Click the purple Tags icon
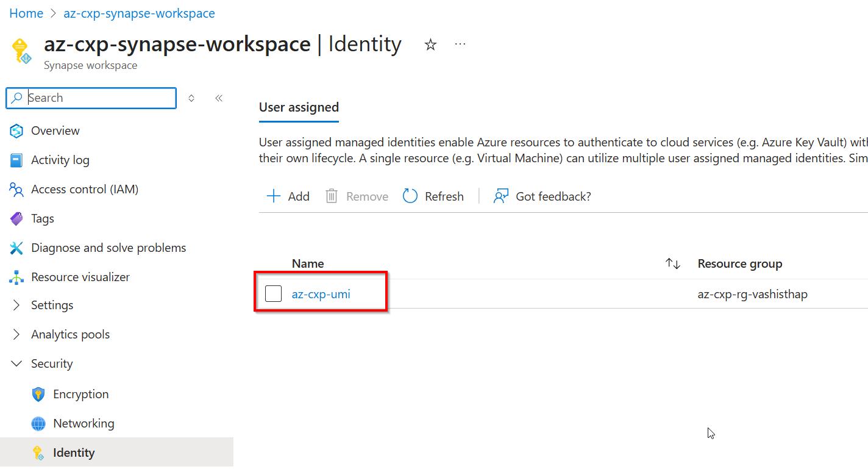Image resolution: width=868 pixels, height=472 pixels. pyautogui.click(x=16, y=219)
